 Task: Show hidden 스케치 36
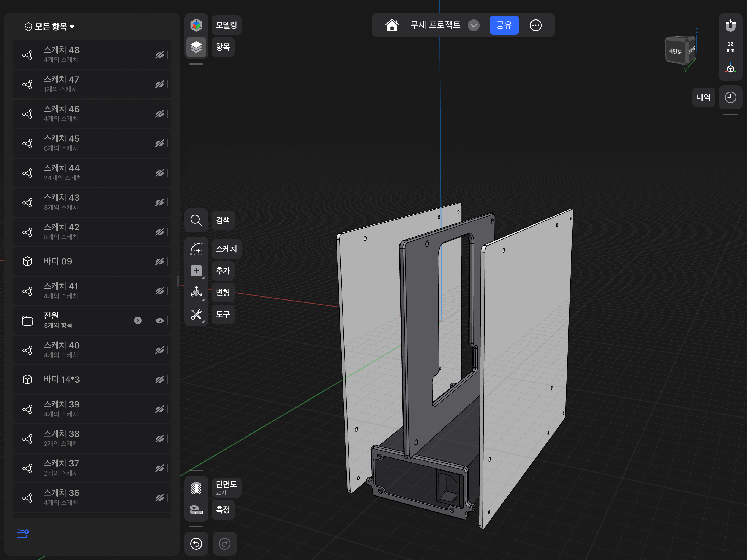(159, 497)
